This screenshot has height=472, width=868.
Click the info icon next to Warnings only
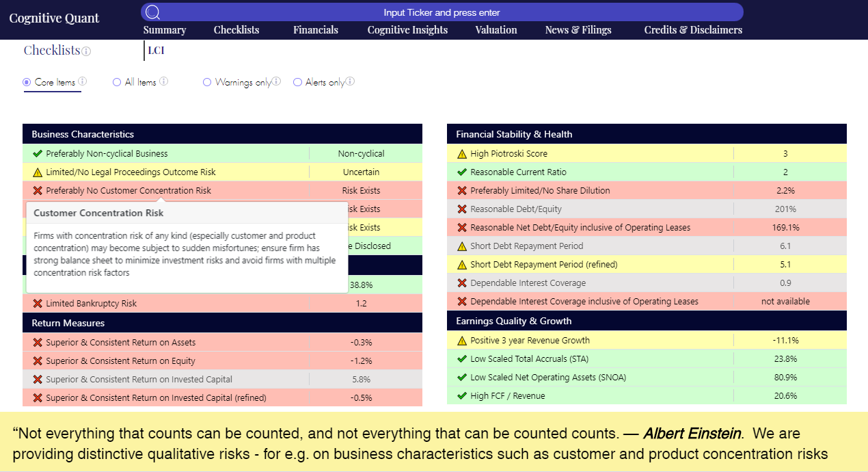point(276,81)
